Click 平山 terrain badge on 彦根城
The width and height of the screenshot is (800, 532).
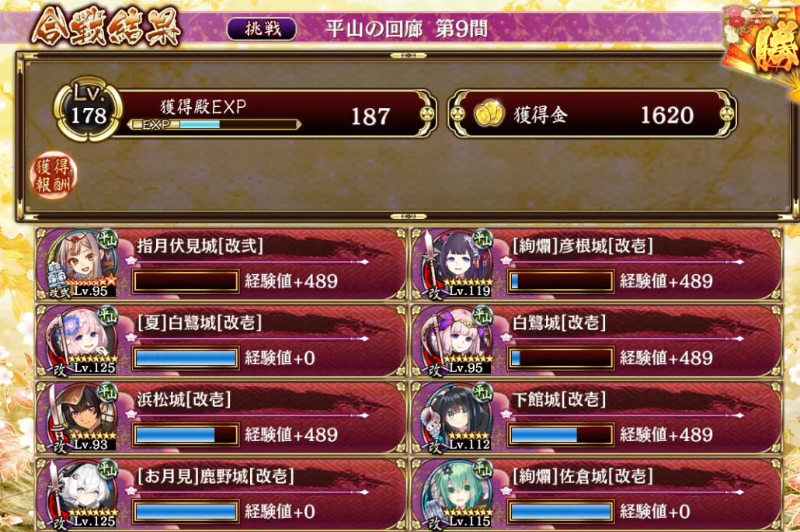point(482,238)
